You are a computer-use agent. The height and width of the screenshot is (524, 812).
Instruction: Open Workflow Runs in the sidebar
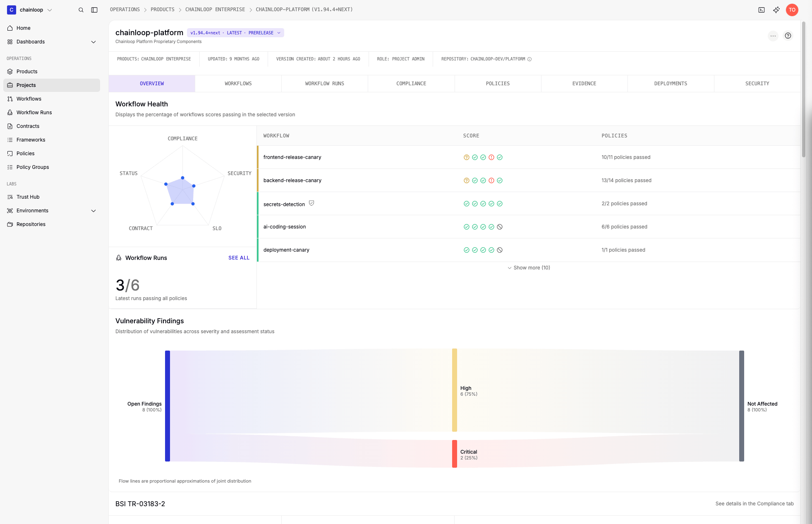(52, 113)
